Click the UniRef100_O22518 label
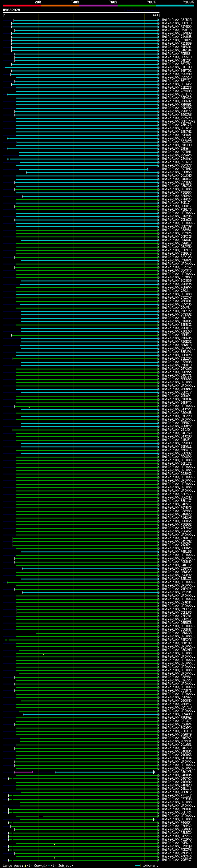The width and height of the screenshot is (197, 868). [176, 78]
